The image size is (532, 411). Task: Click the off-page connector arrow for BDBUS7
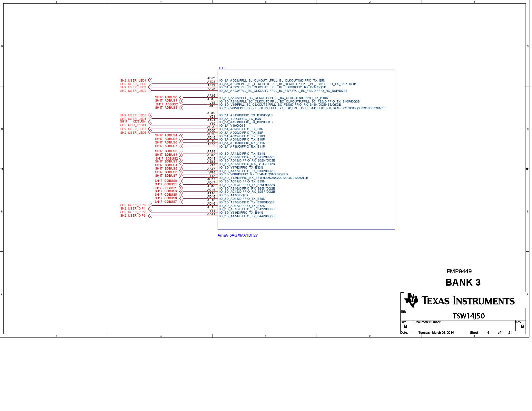click(x=181, y=176)
